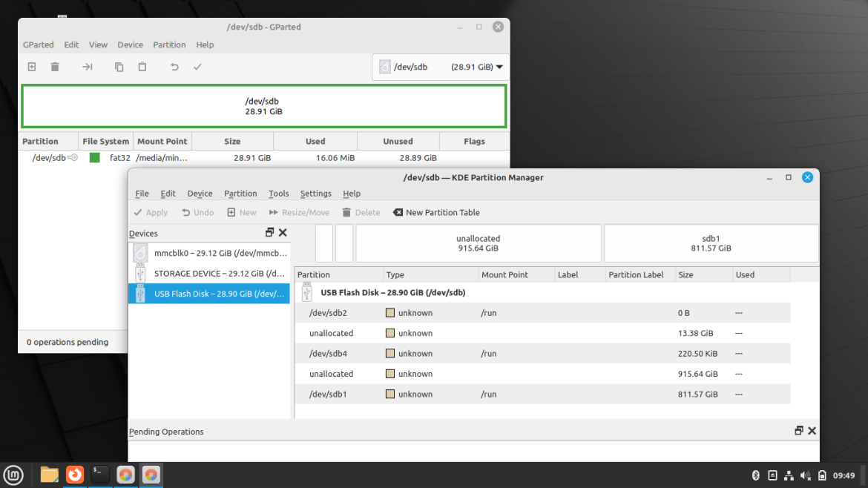Viewport: 868px width, 488px height.
Task: Click the Flags column header in GParted
Action: pyautogui.click(x=474, y=141)
